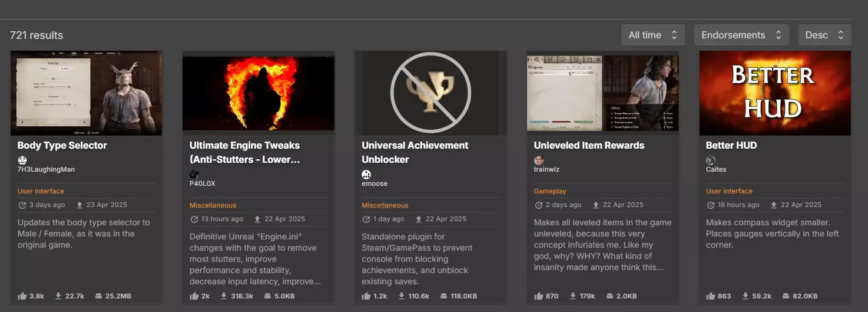
Task: Click download icon showing 59.2k
Action: click(746, 295)
